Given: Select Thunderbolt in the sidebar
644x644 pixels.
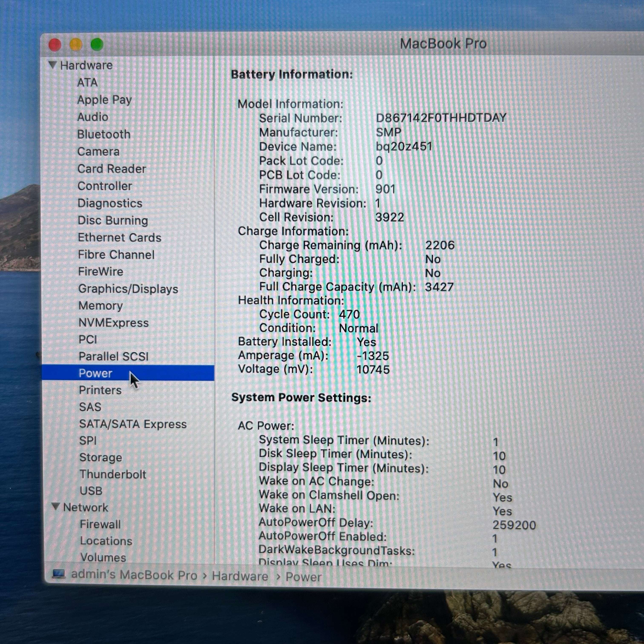Looking at the screenshot, I should tap(113, 474).
